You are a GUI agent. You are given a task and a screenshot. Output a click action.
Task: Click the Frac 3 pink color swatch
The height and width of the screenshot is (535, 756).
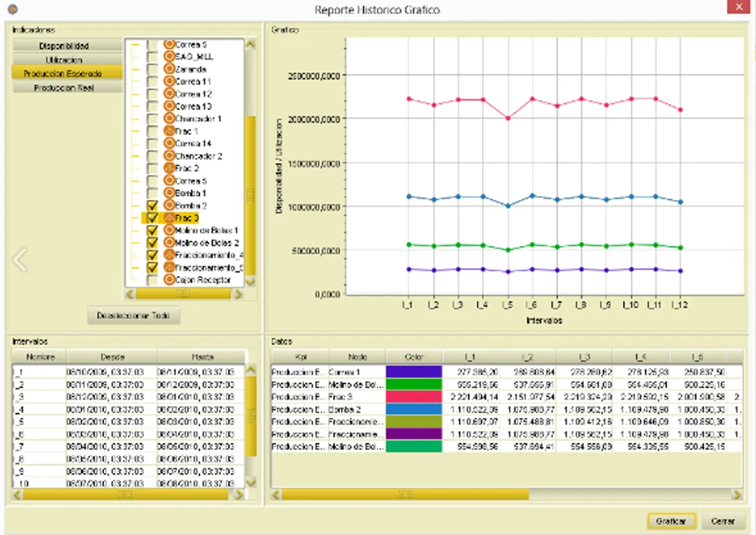pyautogui.click(x=414, y=397)
